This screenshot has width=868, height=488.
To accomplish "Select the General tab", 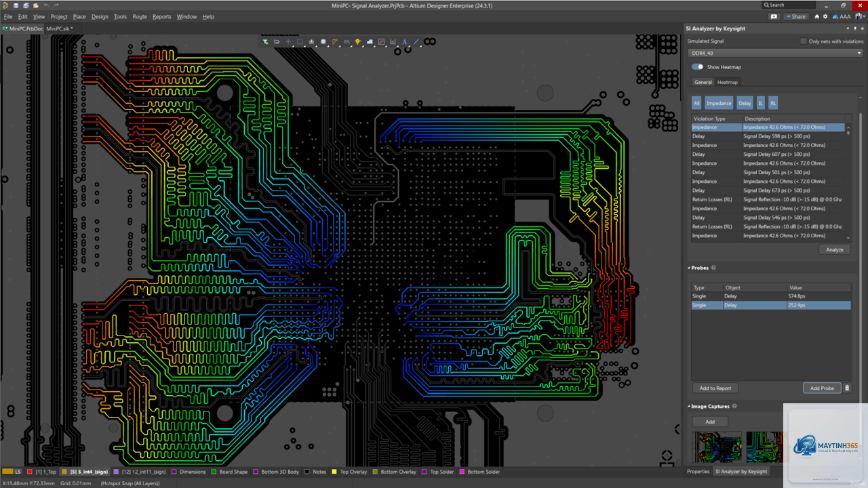I will 703,82.
